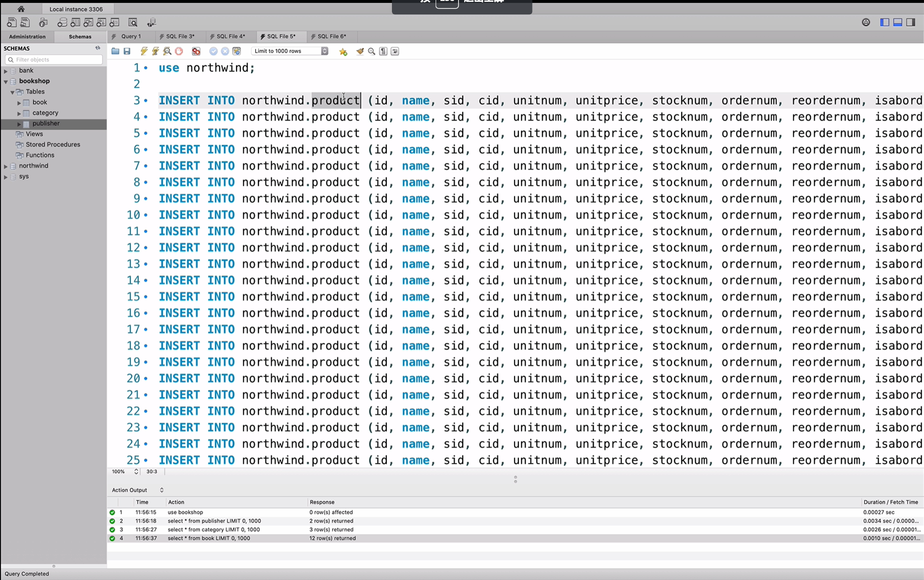Screen dimensions: 924x580
Task: Expand the publisher table
Action: pyautogui.click(x=19, y=124)
